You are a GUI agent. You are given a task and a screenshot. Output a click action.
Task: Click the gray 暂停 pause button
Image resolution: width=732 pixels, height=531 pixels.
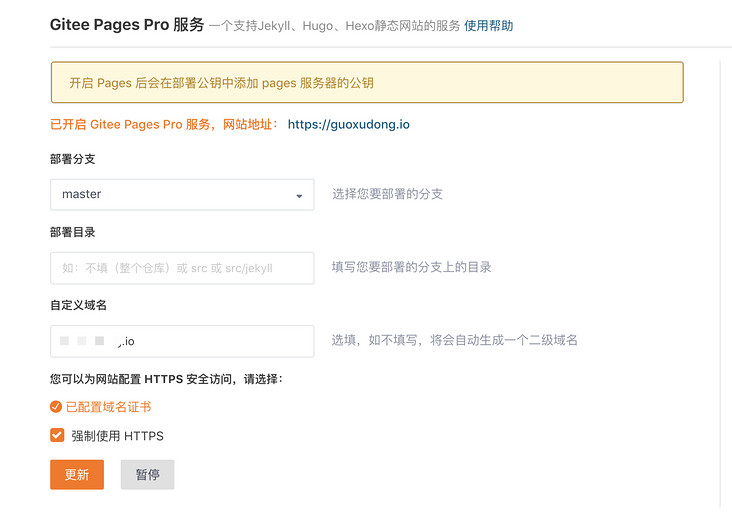pos(148,474)
